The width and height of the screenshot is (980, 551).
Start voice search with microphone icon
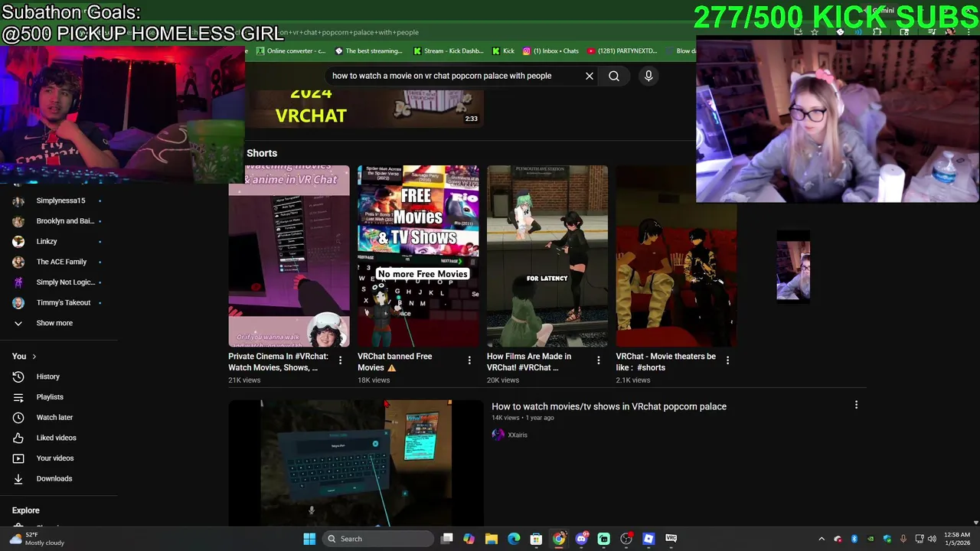pyautogui.click(x=648, y=76)
